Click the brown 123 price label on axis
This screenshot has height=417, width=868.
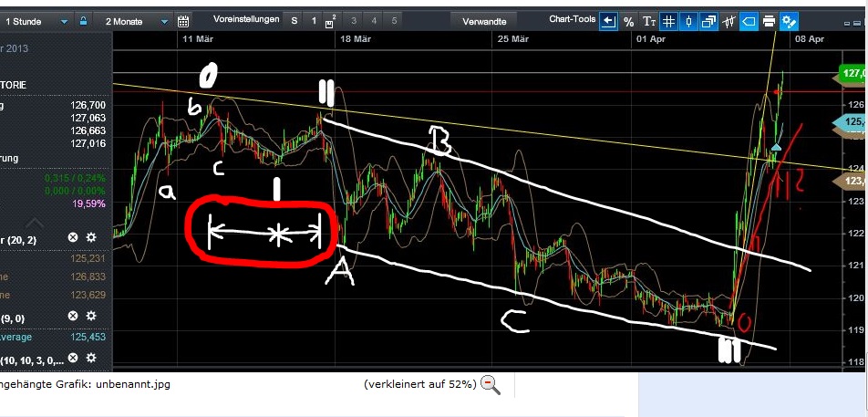[x=851, y=181]
